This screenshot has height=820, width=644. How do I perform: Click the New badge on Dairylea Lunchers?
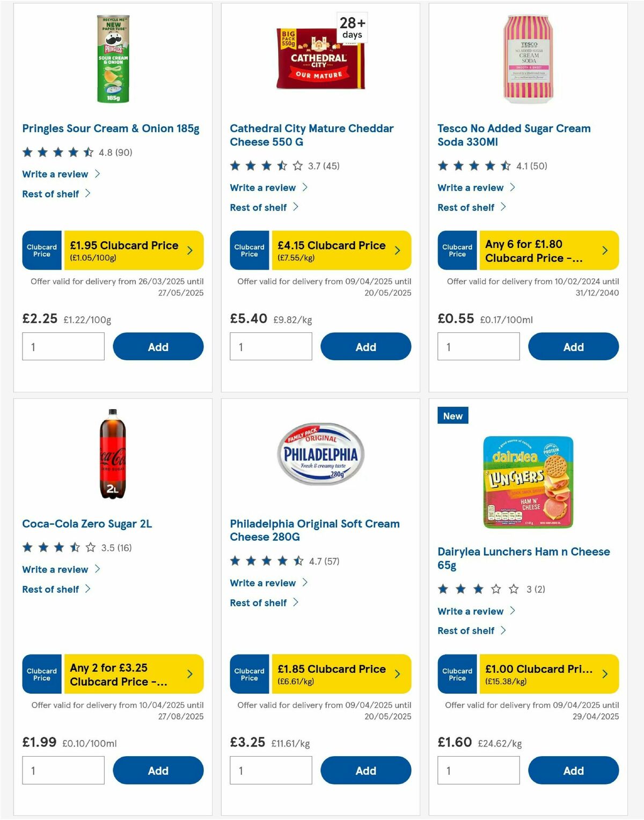[x=452, y=416]
